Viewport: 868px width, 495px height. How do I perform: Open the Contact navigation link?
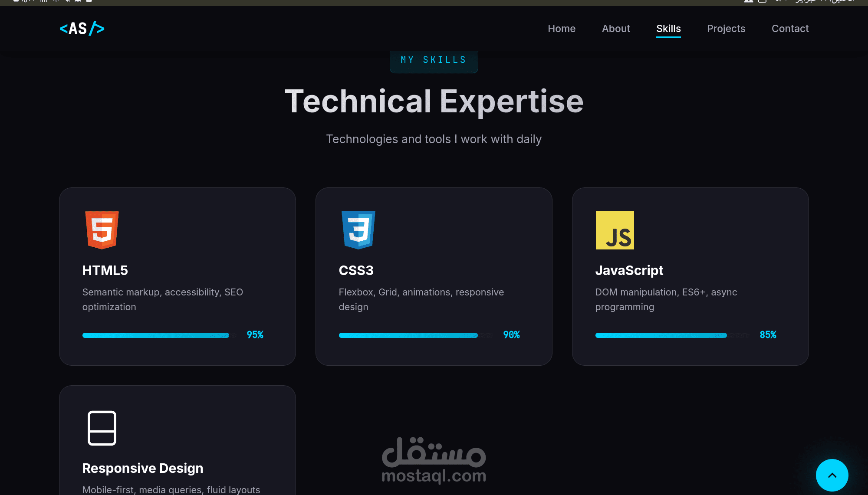pyautogui.click(x=790, y=29)
